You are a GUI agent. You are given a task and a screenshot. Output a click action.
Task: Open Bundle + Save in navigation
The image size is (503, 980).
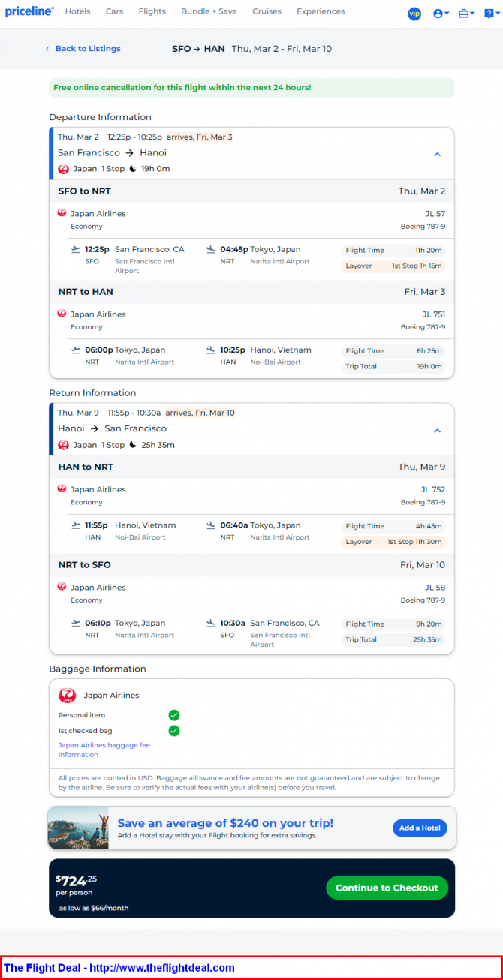[x=209, y=11]
